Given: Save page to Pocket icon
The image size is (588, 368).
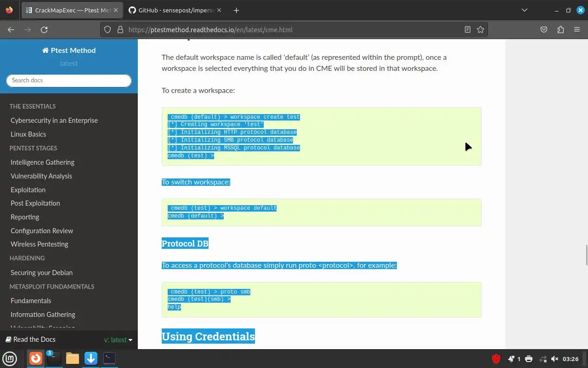Looking at the screenshot, I should point(544,29).
